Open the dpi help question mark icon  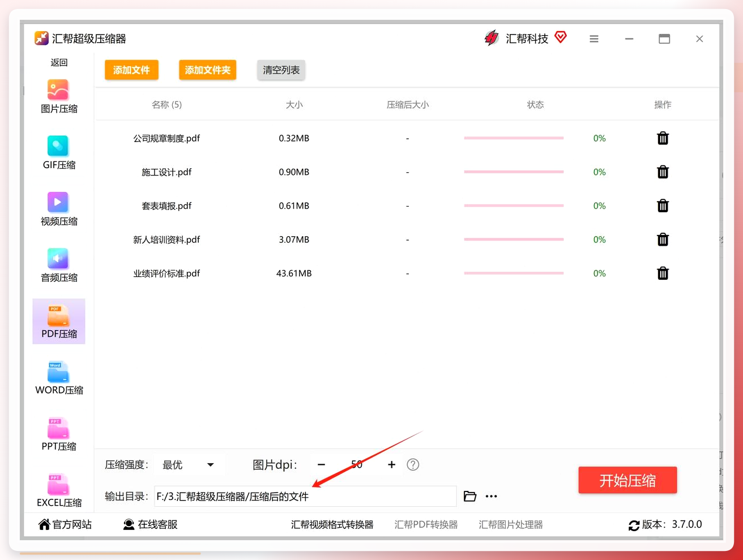pos(413,465)
